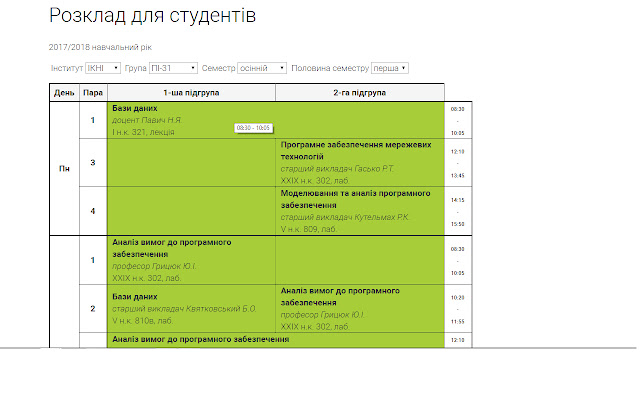The image size is (640, 400).
Task: Click room text V н.к. 810в, лаб.
Action: (142, 321)
